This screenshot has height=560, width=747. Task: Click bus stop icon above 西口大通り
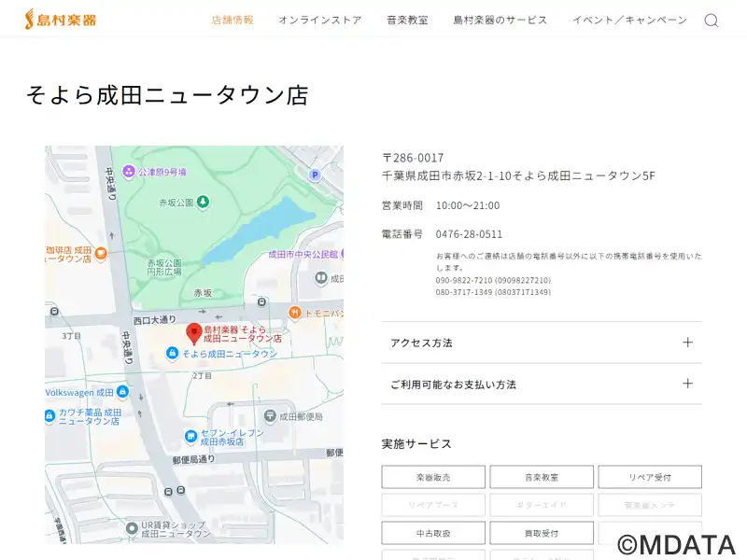coord(261,301)
